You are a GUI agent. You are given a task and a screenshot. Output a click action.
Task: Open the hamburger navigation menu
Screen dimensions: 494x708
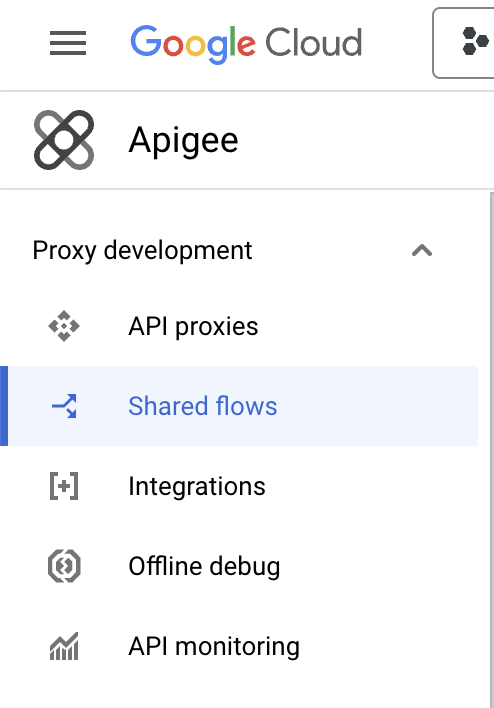[68, 43]
